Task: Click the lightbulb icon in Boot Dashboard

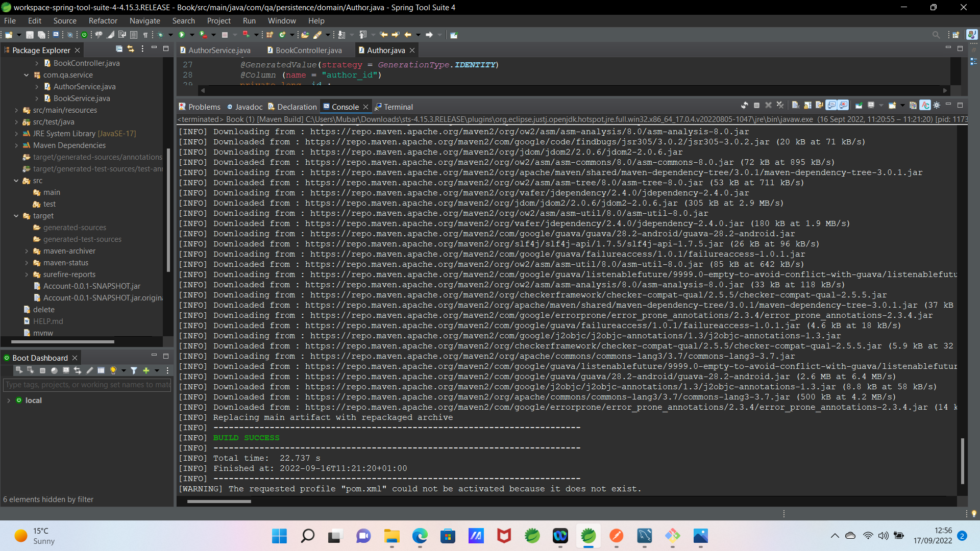Action: [x=113, y=370]
